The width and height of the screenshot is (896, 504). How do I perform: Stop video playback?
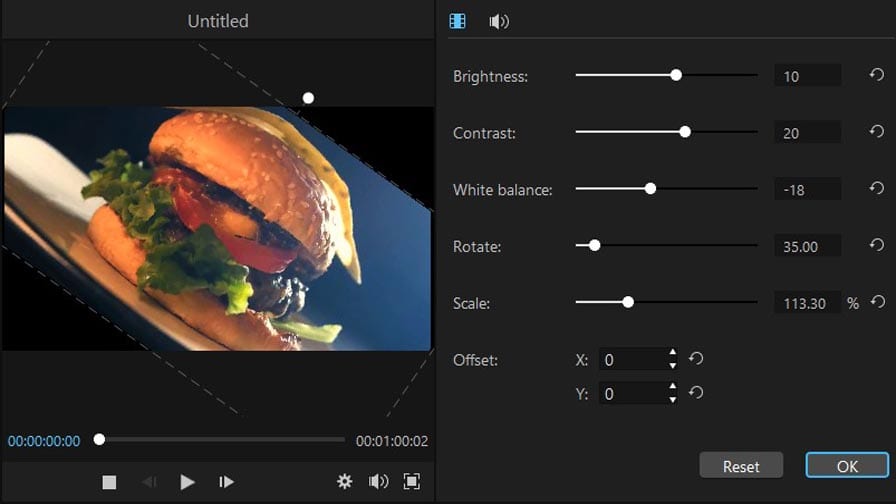(x=109, y=482)
